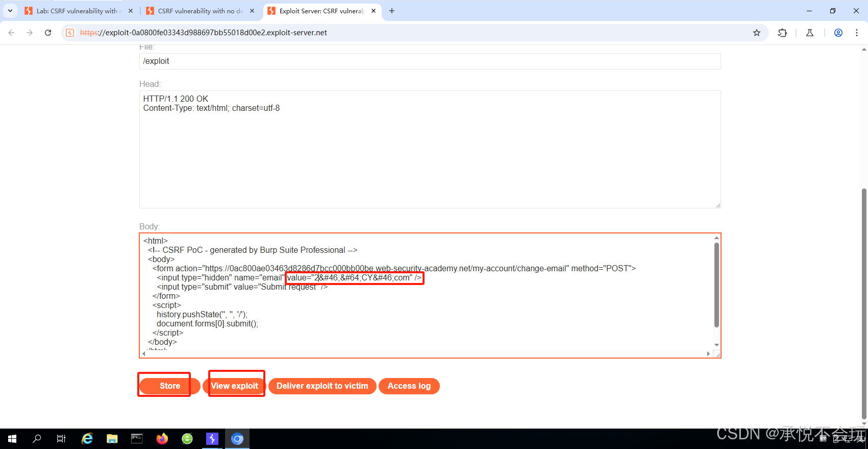The image size is (868, 449).
Task: Click the Body textarea vertical scrollbar
Action: coord(716,285)
